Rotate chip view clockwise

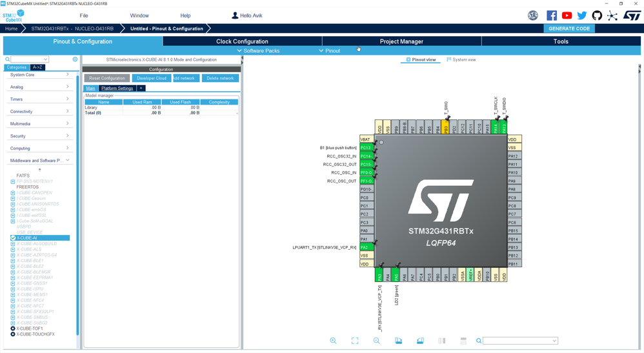tap(398, 341)
